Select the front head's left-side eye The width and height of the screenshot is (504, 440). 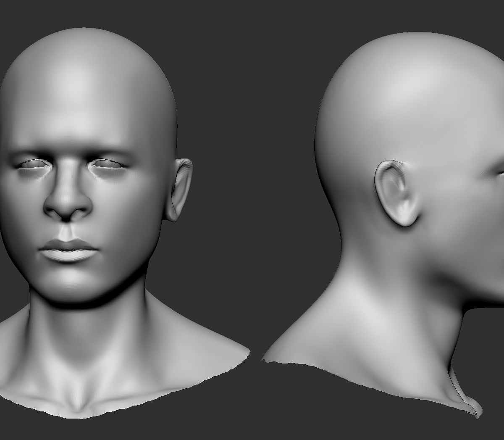coord(32,165)
